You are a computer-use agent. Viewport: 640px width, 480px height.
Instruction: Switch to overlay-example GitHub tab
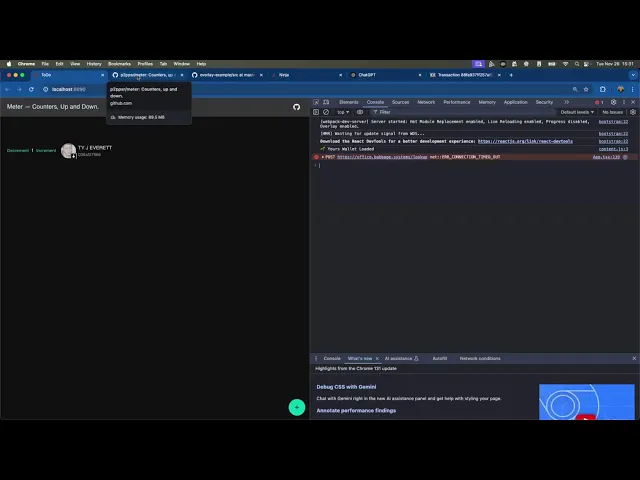click(x=227, y=75)
